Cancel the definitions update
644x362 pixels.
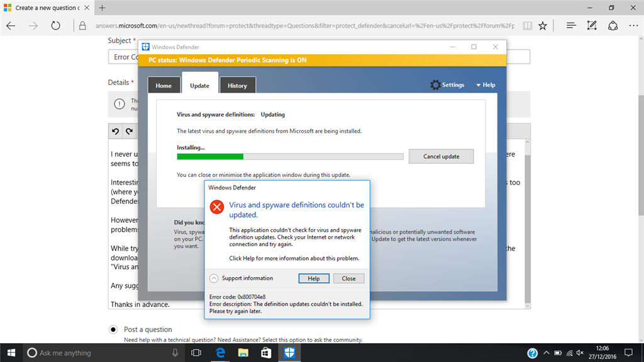[441, 156]
